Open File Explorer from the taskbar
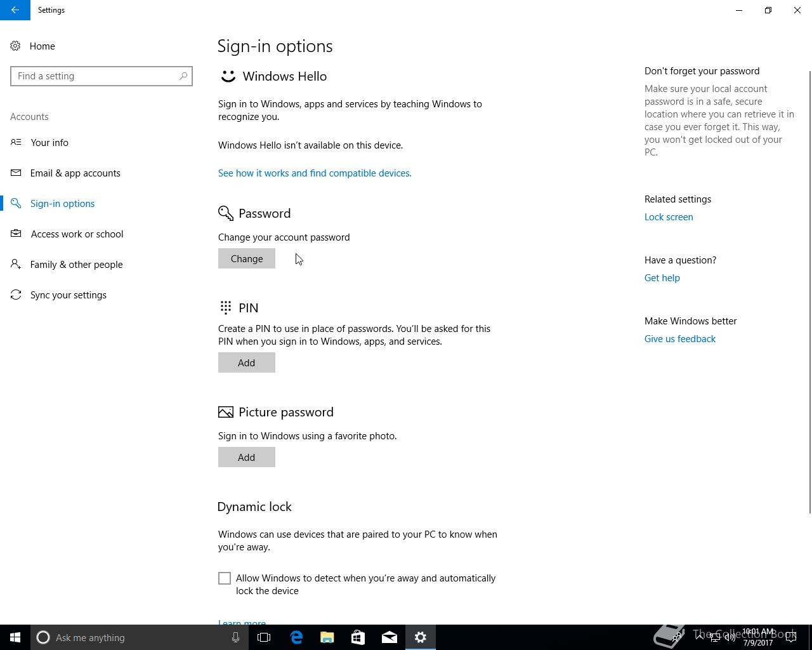 coord(327,637)
